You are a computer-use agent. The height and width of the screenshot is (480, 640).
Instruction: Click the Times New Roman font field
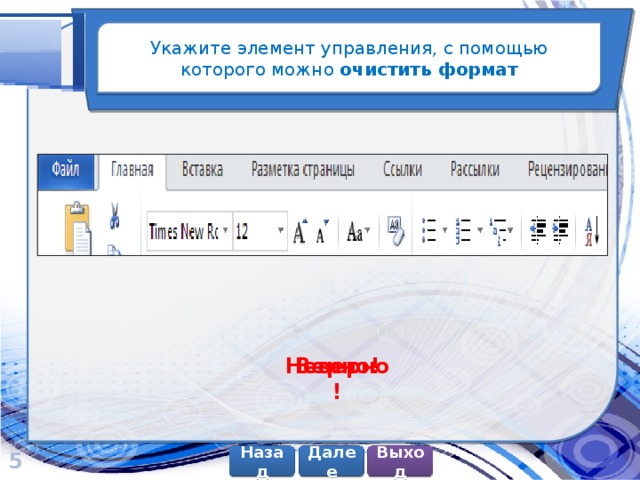pos(190,231)
